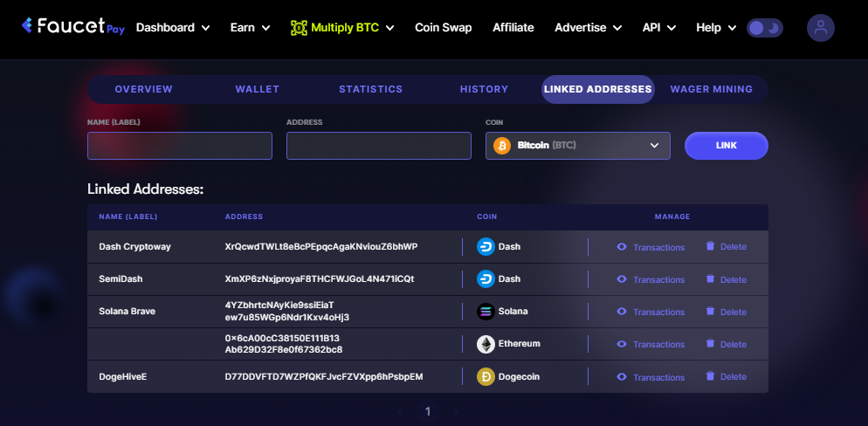Screen dimensions: 868x426
Task: Select address D77DDVFTD7WZPfQKFJvcFZVXpp6hPsbpEM
Action: click(324, 377)
